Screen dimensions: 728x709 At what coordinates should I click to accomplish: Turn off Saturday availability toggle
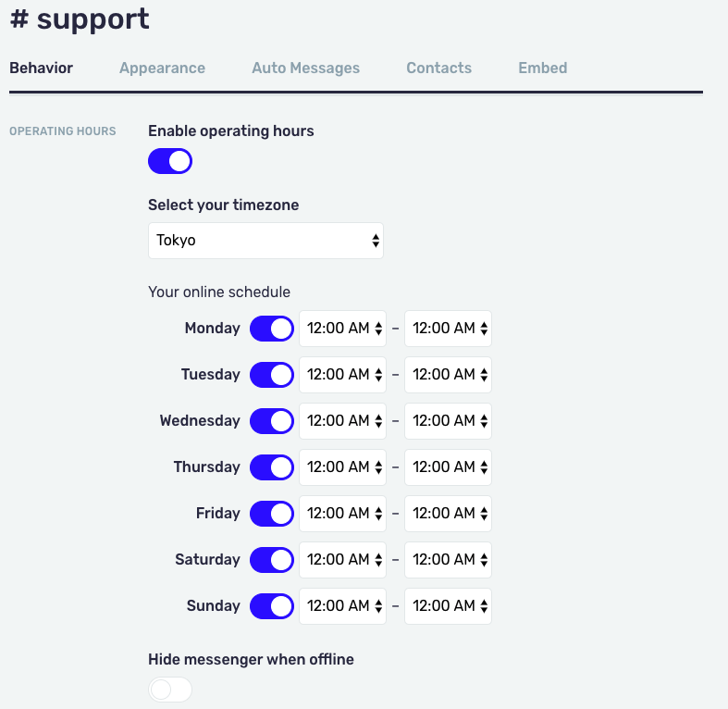pyautogui.click(x=272, y=560)
